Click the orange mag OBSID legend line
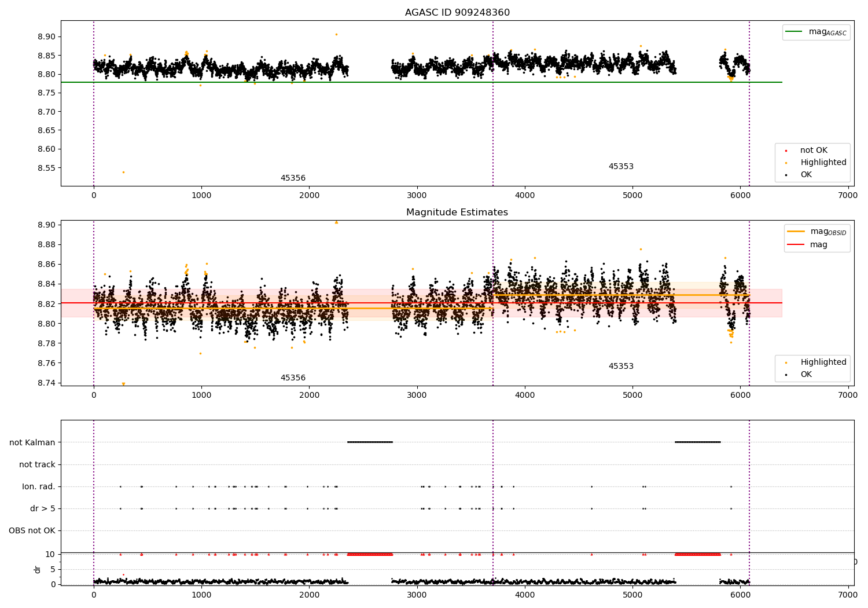 (796, 232)
